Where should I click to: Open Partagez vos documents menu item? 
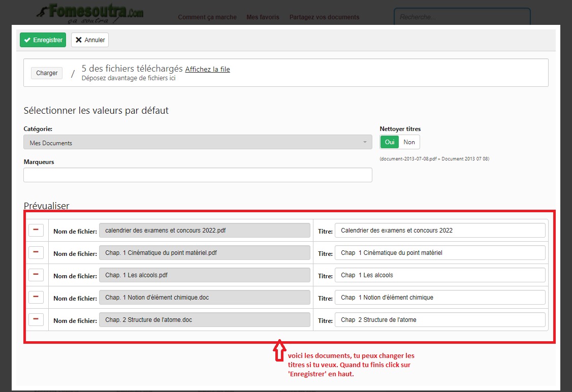pos(324,17)
